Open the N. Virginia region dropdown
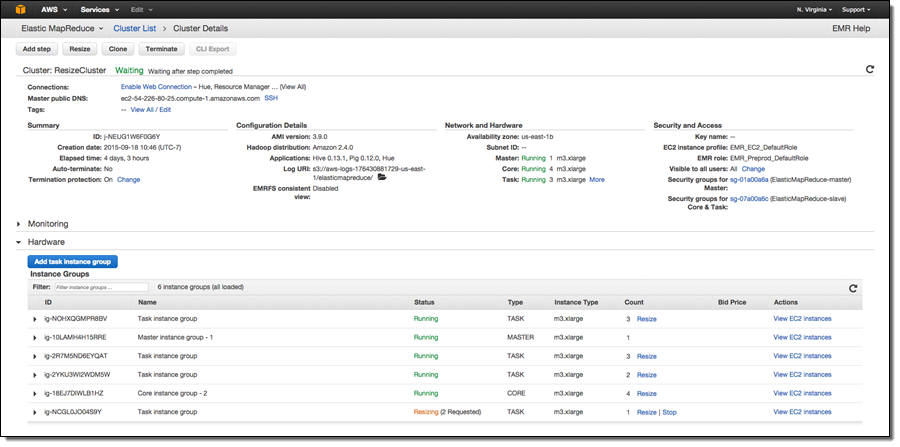900x447 pixels. click(x=814, y=10)
